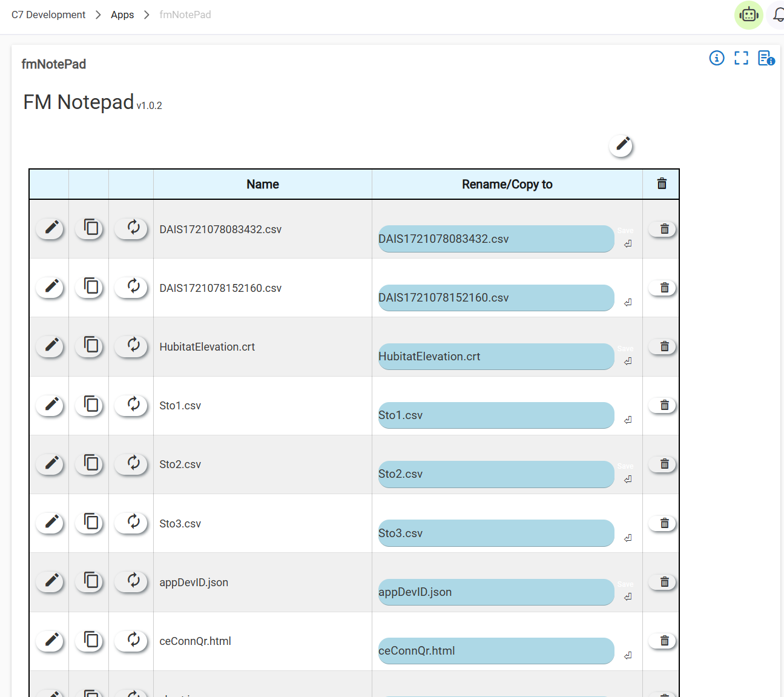Edit the ceConnQr.html file
The height and width of the screenshot is (697, 784).
[51, 640]
